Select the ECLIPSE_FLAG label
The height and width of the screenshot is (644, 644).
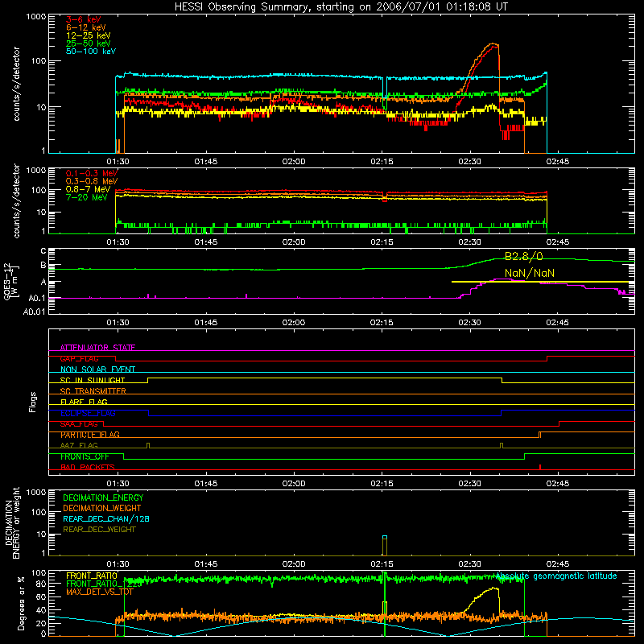[x=88, y=413]
